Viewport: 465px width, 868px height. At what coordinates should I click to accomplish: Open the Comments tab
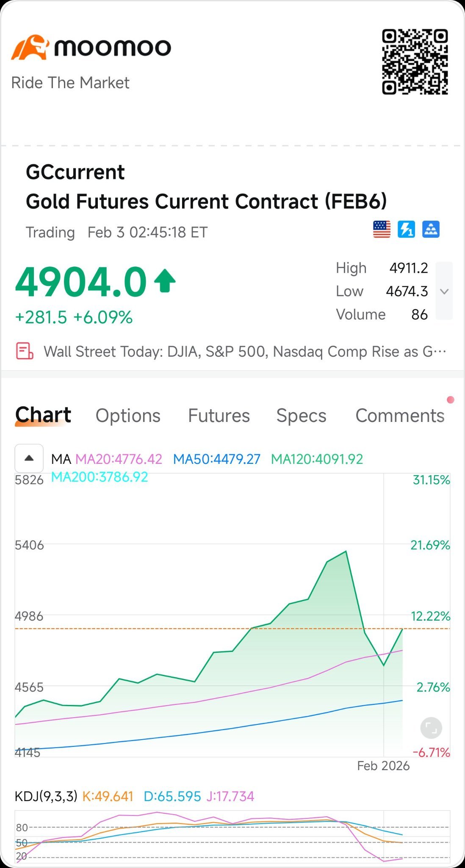[400, 416]
